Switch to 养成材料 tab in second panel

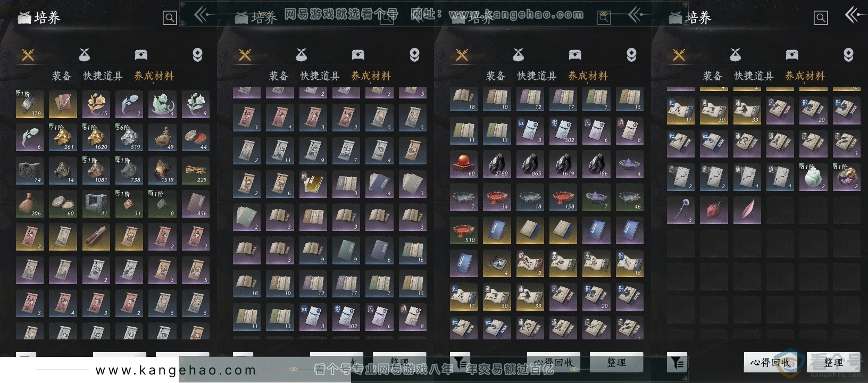coord(371,76)
